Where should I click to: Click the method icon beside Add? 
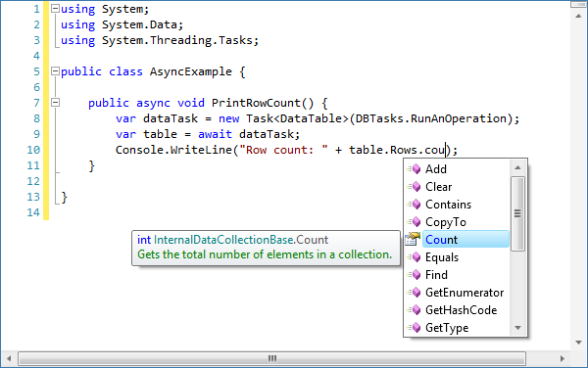pos(414,169)
